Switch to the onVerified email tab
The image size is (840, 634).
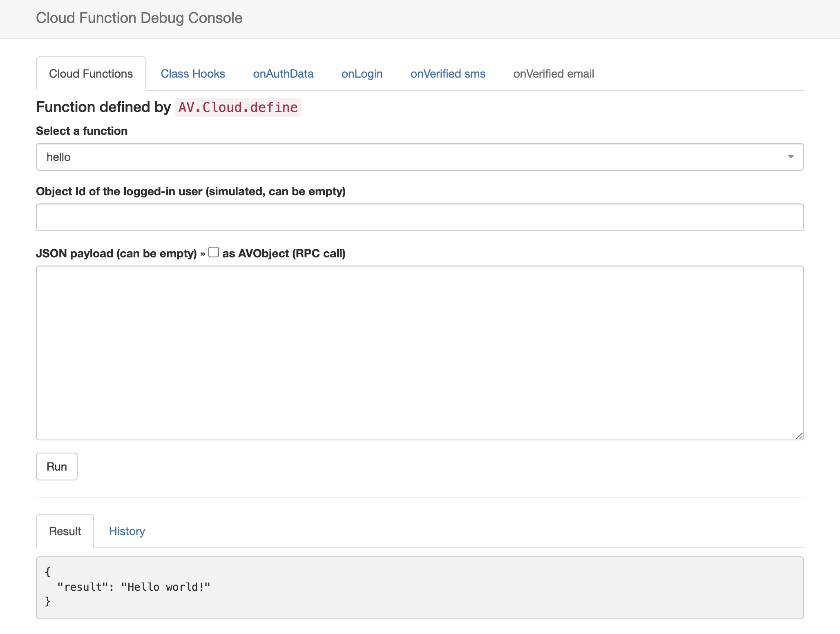click(x=554, y=74)
